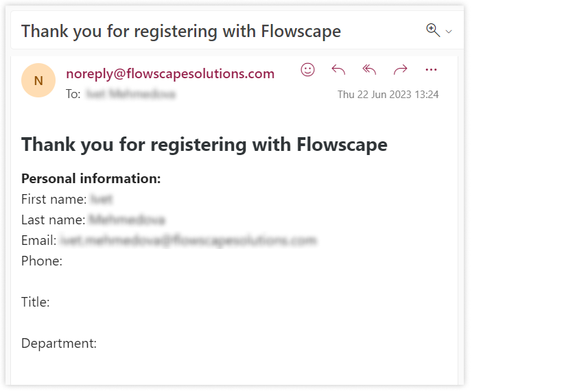Click the zoom magnifier icon
The image size is (588, 391).
tap(433, 30)
